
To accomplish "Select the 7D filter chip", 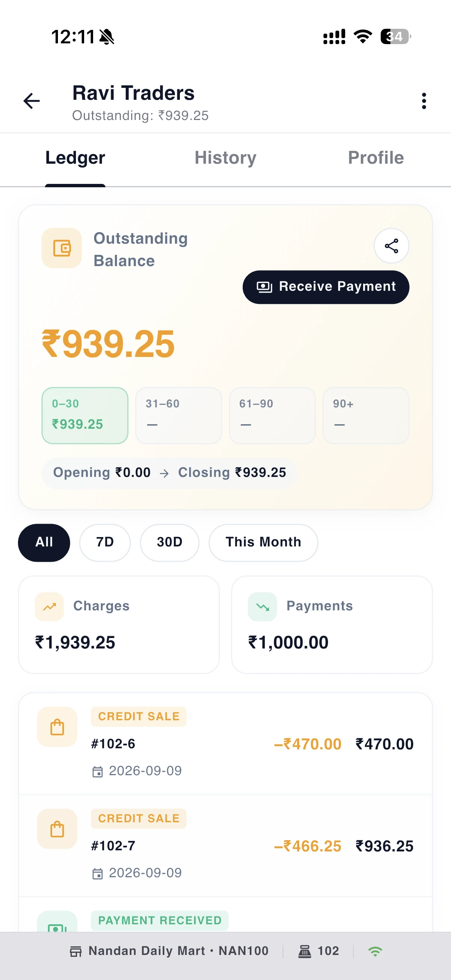I will (x=105, y=542).
